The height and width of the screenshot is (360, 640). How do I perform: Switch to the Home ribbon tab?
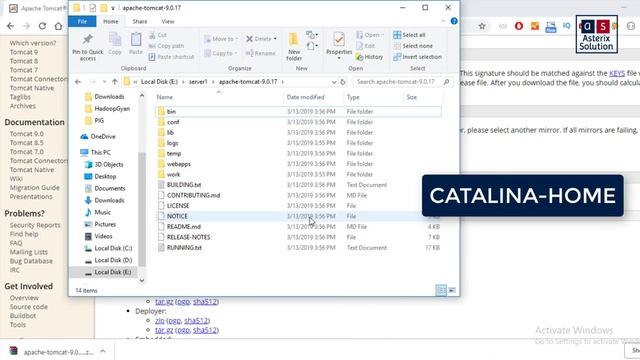(111, 21)
